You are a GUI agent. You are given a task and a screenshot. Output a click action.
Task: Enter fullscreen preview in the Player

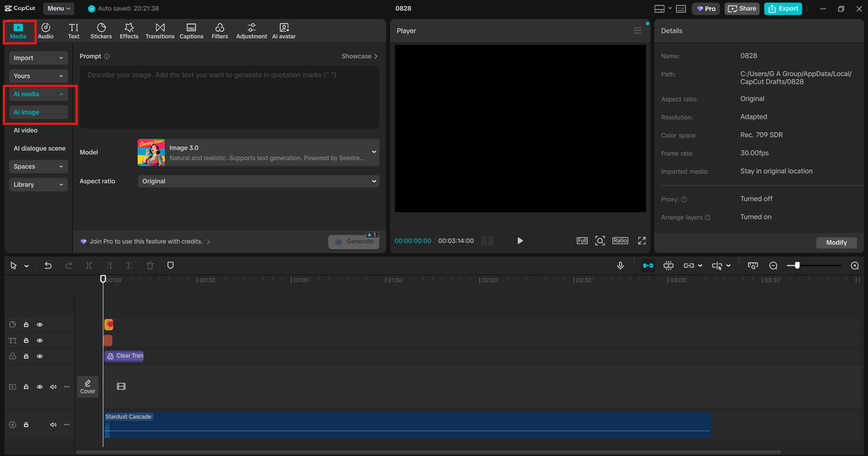(642, 241)
